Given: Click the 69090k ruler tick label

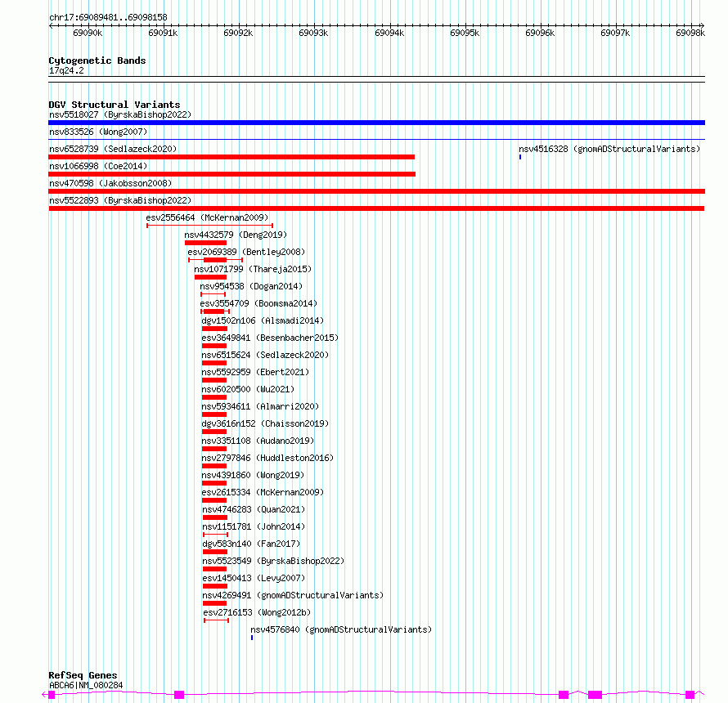Looking at the screenshot, I should (88, 33).
